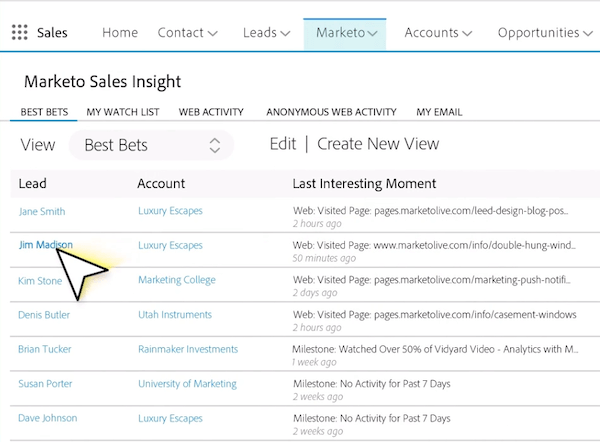The image size is (600, 442).
Task: Select Dave Johnson's No Activity milestone
Action: coord(372,419)
